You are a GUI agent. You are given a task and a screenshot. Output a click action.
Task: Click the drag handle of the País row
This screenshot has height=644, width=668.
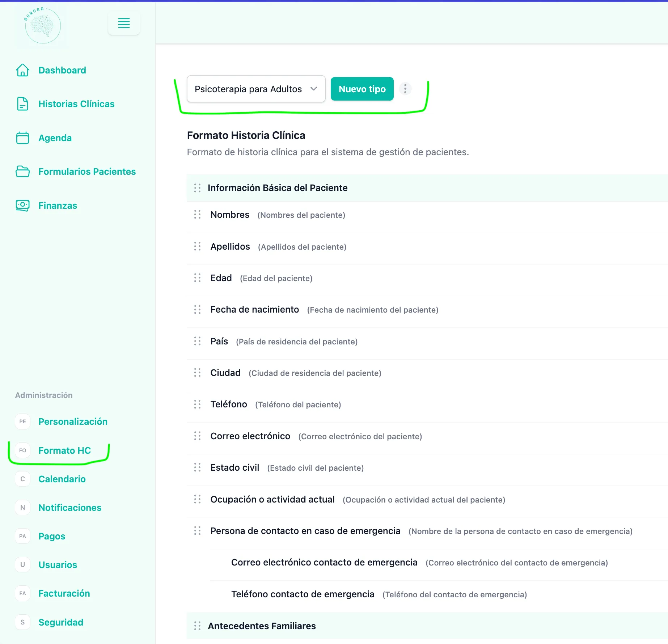pyautogui.click(x=197, y=341)
